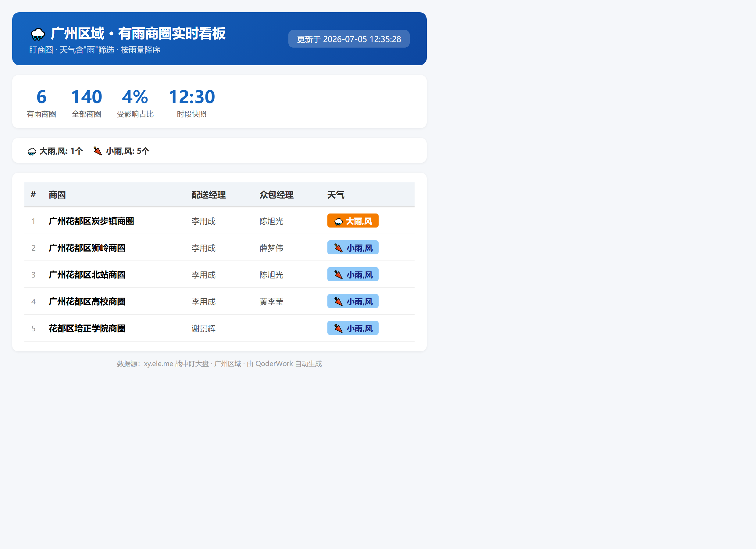Click the rain cloud icon in header title

click(38, 34)
